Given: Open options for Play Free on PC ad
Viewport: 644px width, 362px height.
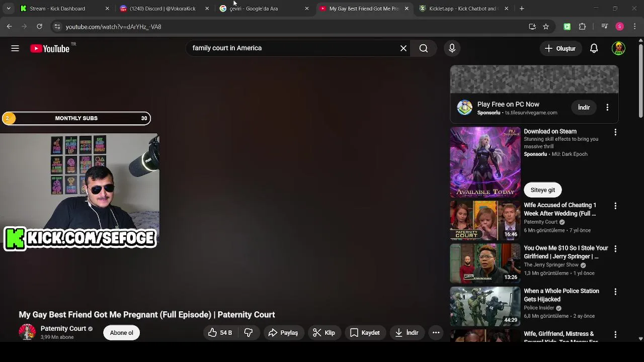Looking at the screenshot, I should coord(607,108).
